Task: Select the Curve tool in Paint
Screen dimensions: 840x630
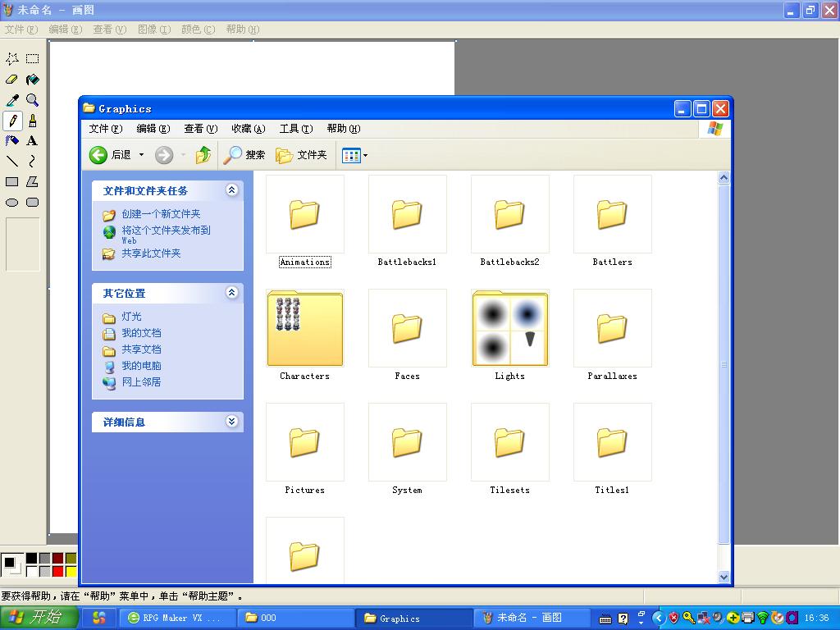Action: pyautogui.click(x=32, y=162)
